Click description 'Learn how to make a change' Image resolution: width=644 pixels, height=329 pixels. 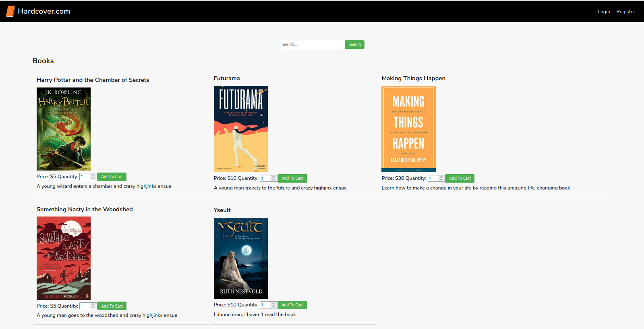click(476, 188)
